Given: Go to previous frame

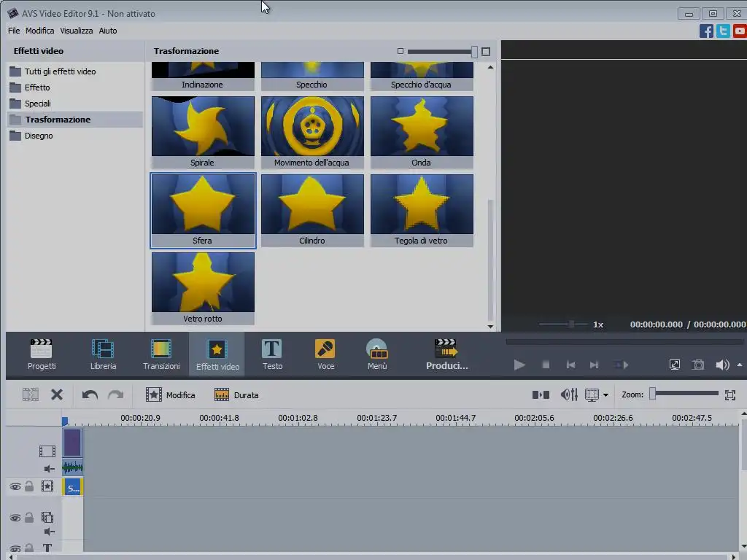Looking at the screenshot, I should [x=570, y=365].
